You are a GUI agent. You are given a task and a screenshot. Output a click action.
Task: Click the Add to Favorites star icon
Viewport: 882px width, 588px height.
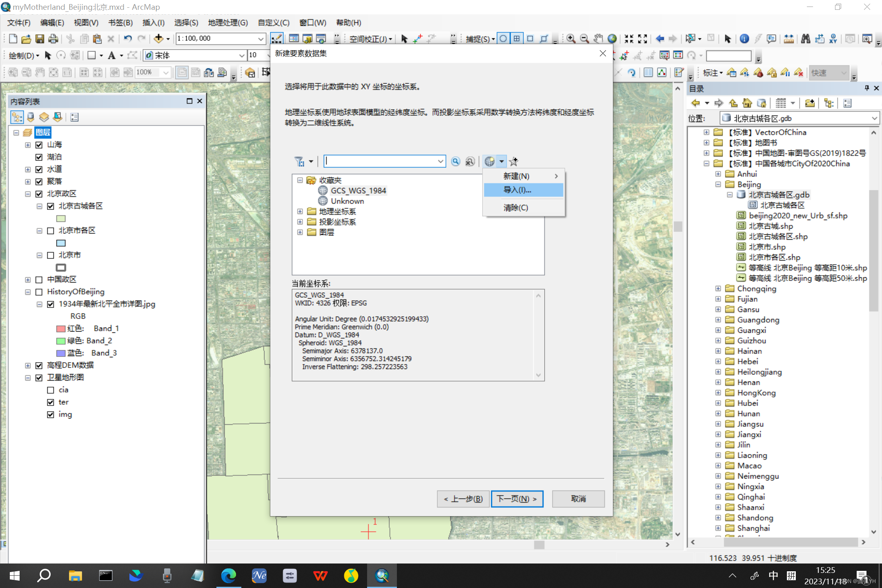514,162
